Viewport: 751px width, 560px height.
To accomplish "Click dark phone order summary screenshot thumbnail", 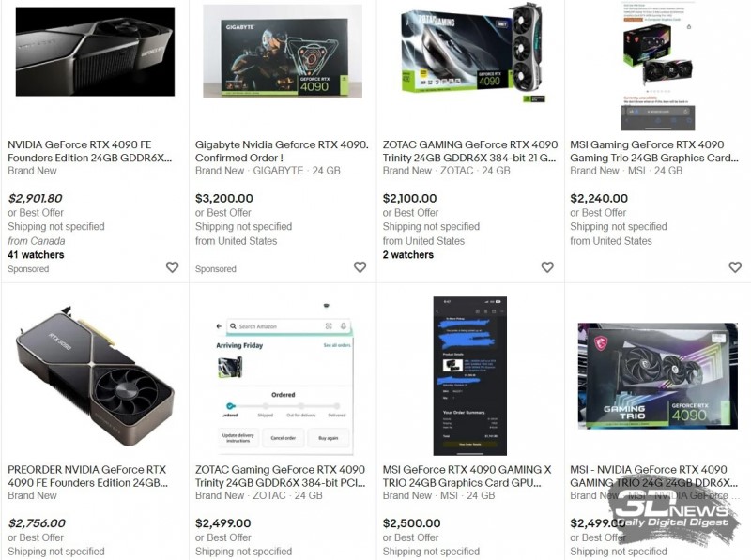I will click(x=470, y=376).
